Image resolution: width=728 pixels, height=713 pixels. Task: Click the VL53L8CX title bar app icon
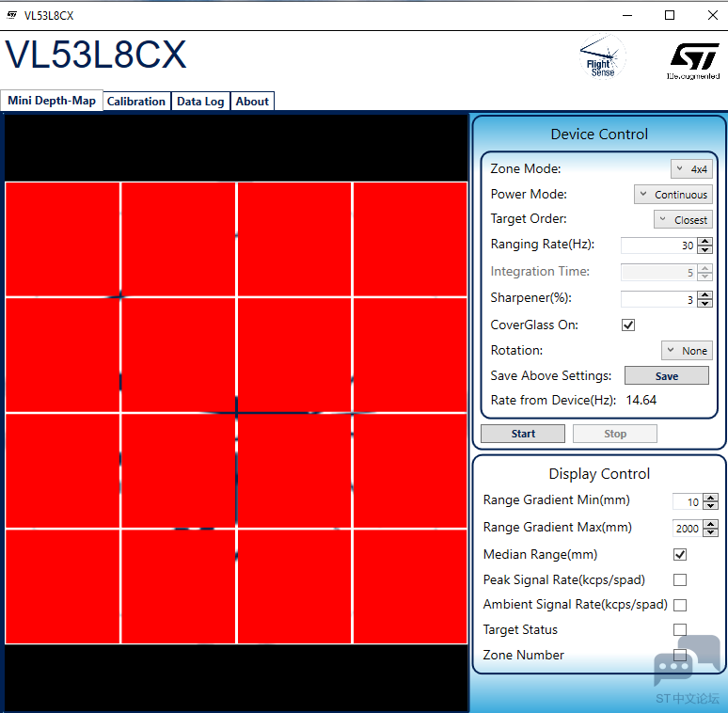[x=10, y=15]
